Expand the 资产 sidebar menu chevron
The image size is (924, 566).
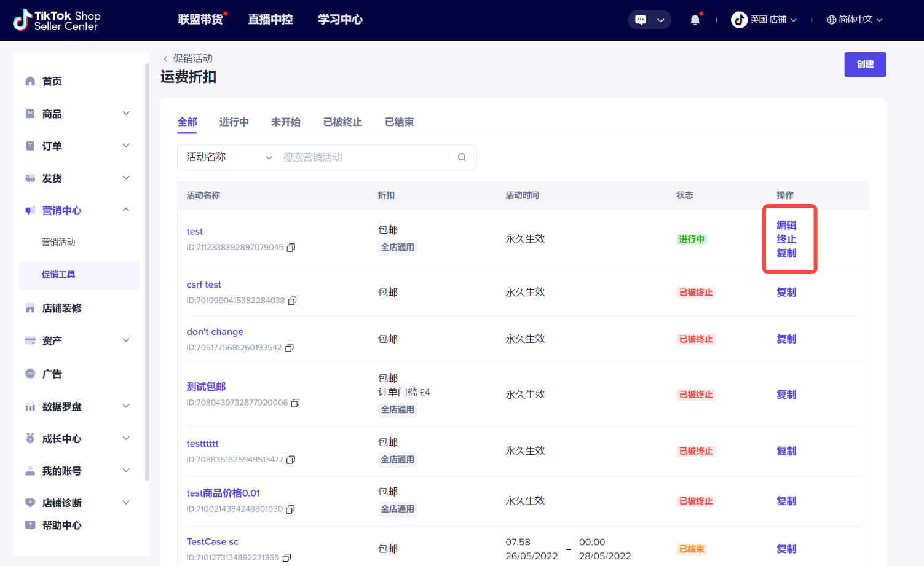coord(126,340)
